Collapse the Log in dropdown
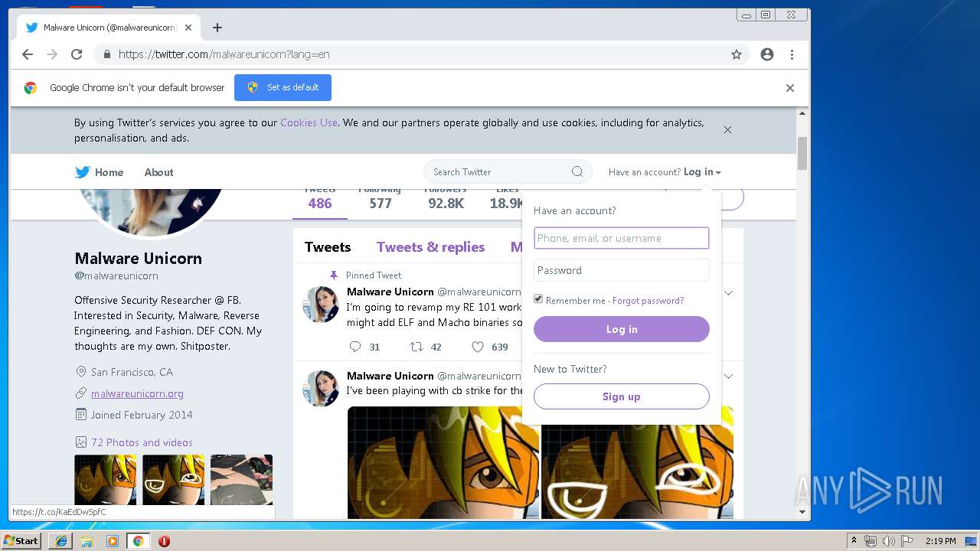 702,172
